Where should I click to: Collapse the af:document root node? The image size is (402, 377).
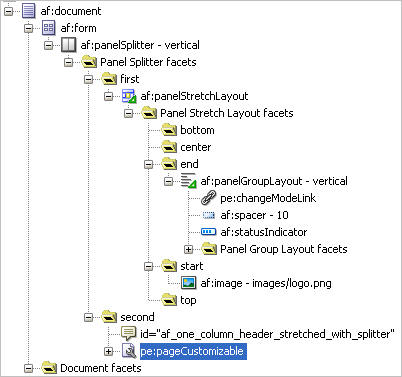coord(9,11)
